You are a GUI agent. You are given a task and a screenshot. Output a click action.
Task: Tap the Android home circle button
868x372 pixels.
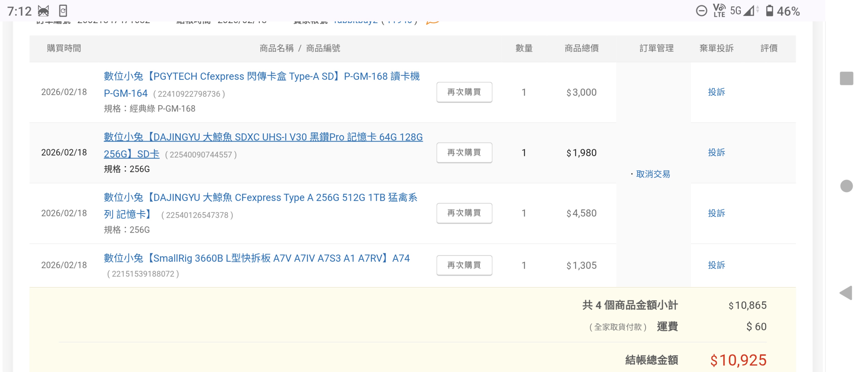(x=846, y=186)
